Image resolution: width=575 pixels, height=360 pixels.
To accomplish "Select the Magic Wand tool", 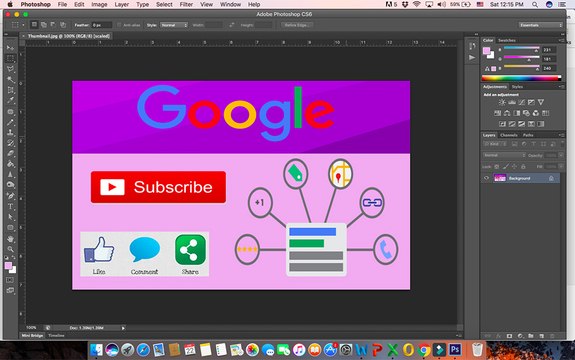I will point(10,79).
